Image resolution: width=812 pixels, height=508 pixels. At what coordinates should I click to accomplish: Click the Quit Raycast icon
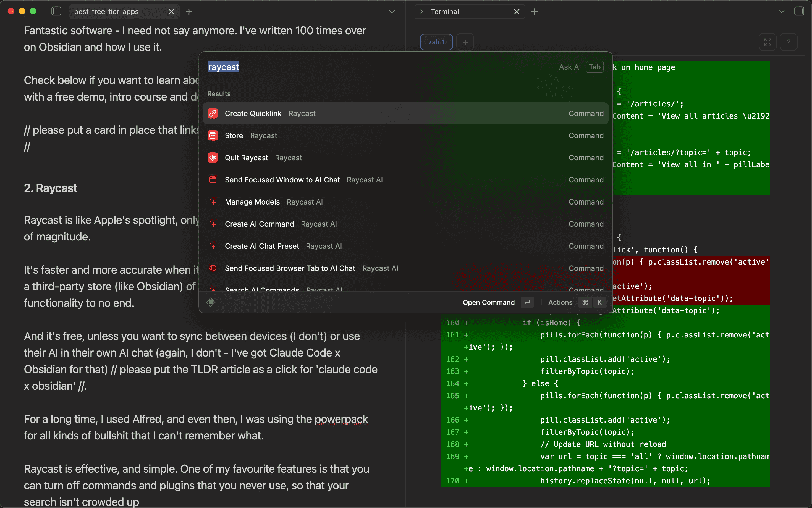[213, 158]
